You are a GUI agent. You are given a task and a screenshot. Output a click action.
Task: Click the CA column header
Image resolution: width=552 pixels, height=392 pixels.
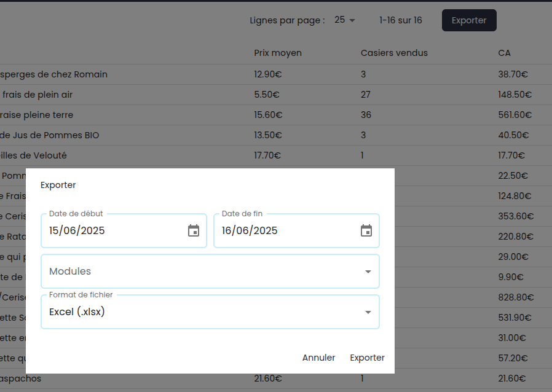click(504, 53)
